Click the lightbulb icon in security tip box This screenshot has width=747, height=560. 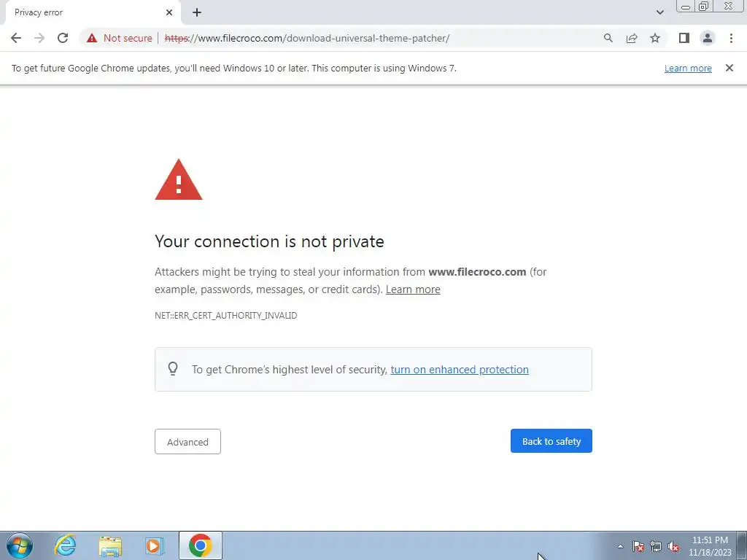[x=173, y=368]
